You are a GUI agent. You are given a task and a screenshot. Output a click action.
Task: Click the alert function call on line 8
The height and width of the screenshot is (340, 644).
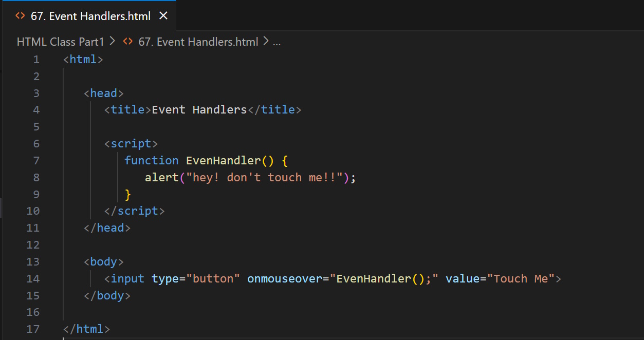(x=161, y=177)
